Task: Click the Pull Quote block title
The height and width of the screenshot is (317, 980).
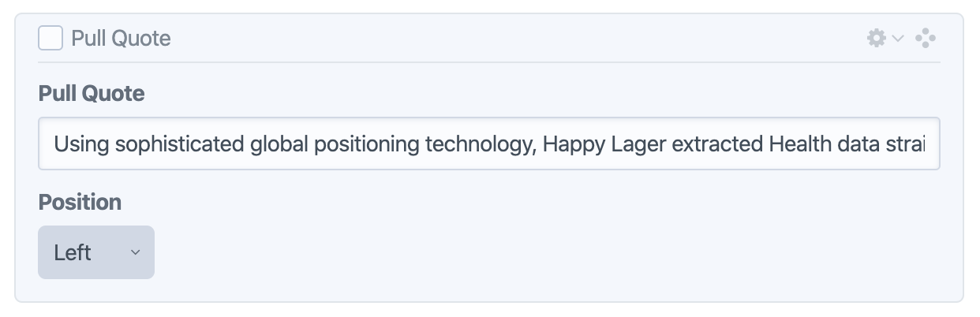Action: click(x=121, y=38)
